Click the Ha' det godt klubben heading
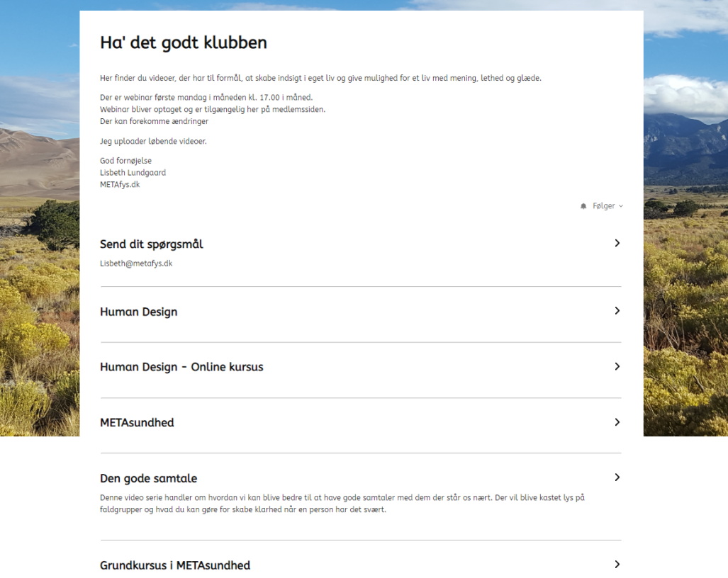Screen dimensions: 728x578 [x=184, y=42]
